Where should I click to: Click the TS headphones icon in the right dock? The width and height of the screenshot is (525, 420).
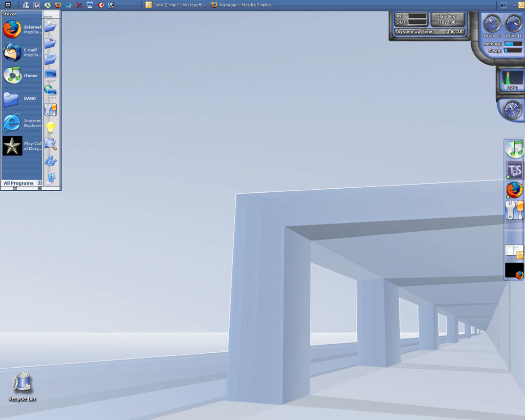[x=514, y=170]
